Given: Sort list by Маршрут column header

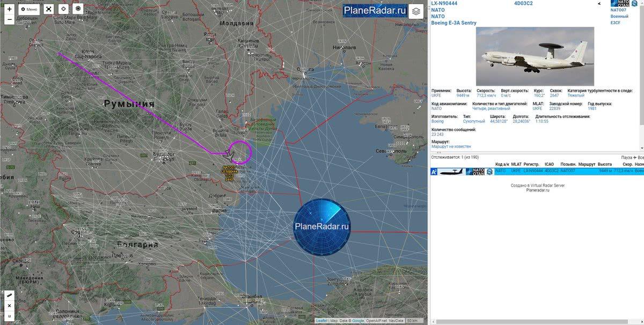Looking at the screenshot, I should (x=587, y=164).
